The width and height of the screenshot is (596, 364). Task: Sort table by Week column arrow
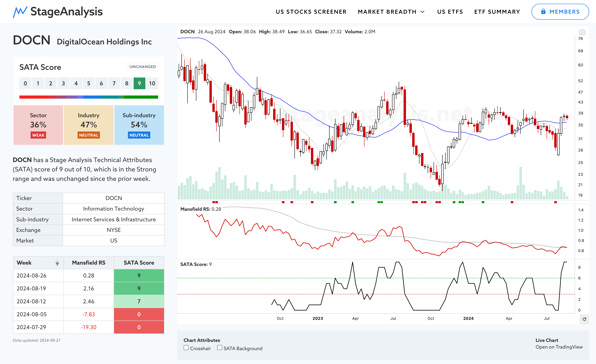[x=57, y=263]
